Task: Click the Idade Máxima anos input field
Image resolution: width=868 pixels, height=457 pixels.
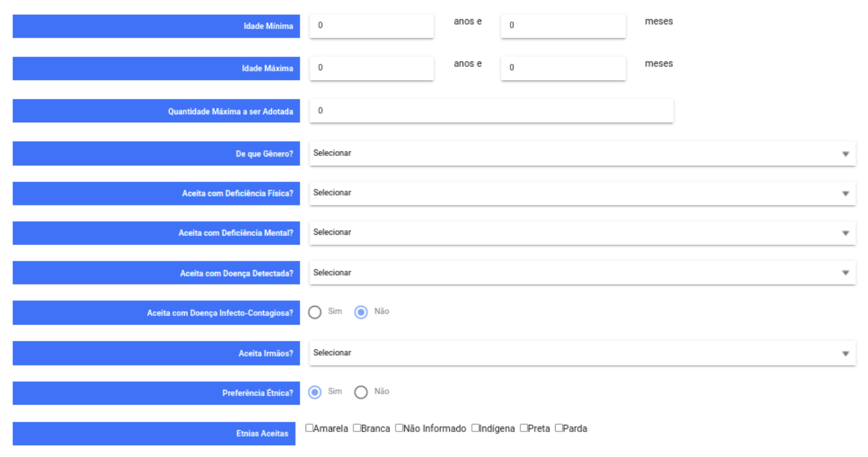Action: click(371, 68)
